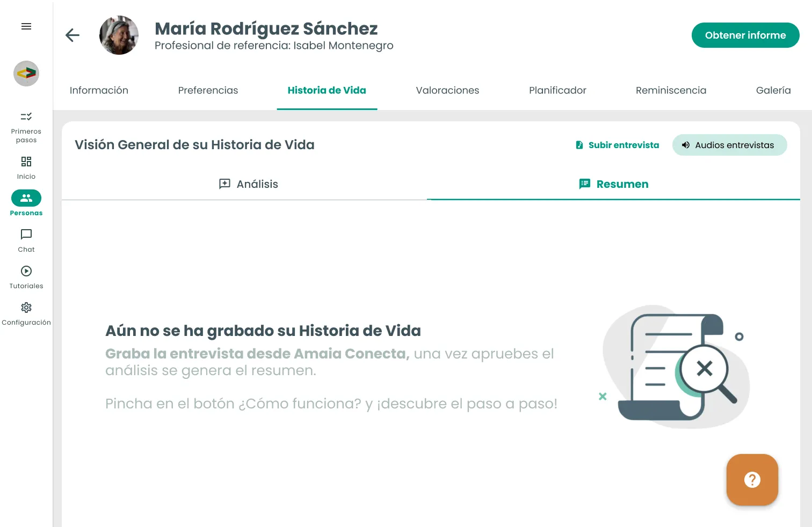Open the Chat sidebar icon

click(26, 235)
